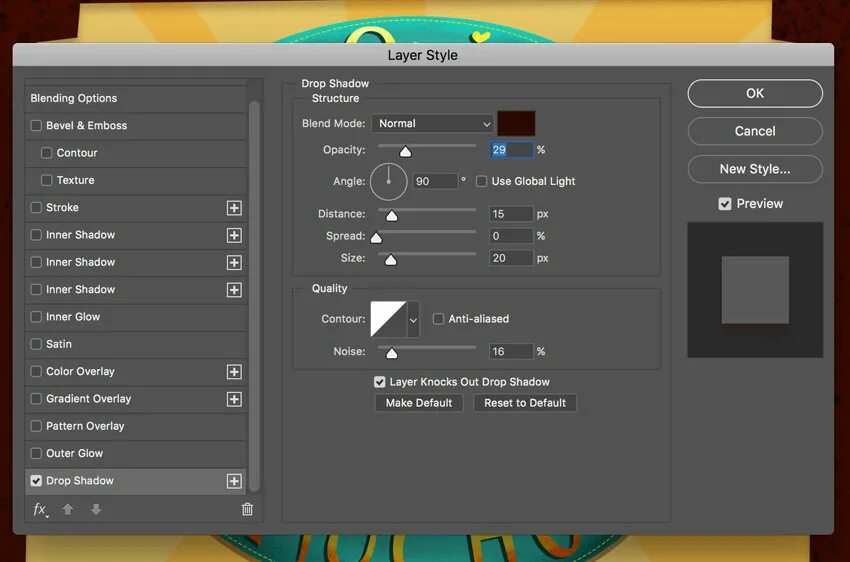
Task: Uncheck the Drop Shadow checkbox
Action: 36,481
